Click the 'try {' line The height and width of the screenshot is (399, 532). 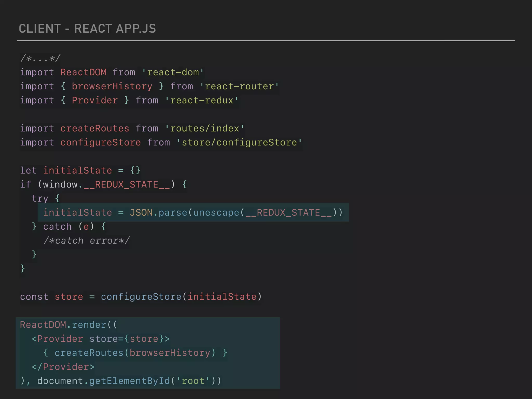point(46,198)
